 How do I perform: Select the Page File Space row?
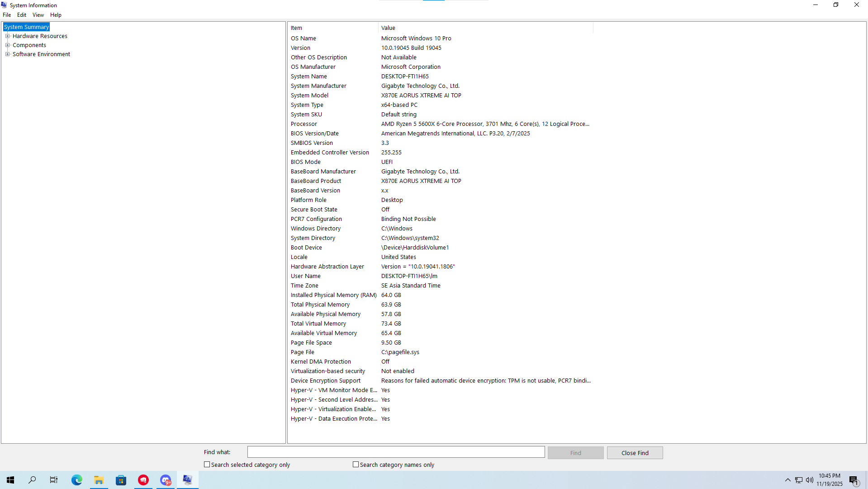(441, 343)
